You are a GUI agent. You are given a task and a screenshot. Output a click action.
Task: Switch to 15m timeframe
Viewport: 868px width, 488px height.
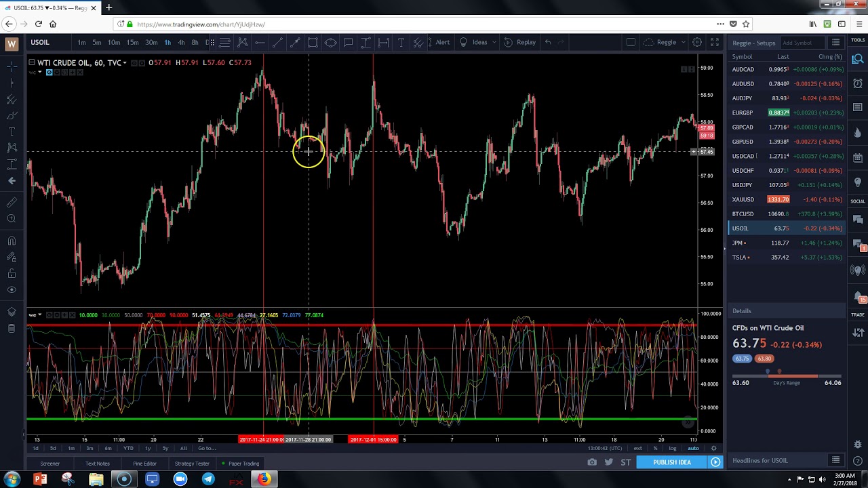(x=132, y=42)
